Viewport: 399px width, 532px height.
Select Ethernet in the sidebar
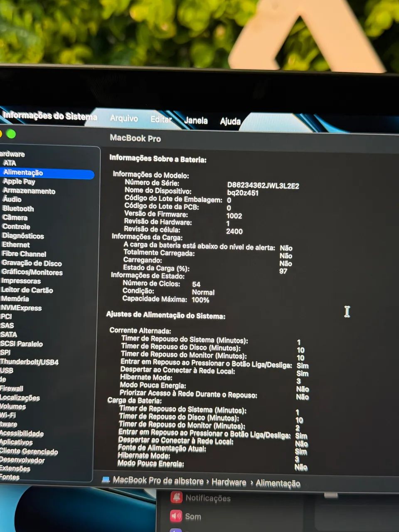(16, 245)
